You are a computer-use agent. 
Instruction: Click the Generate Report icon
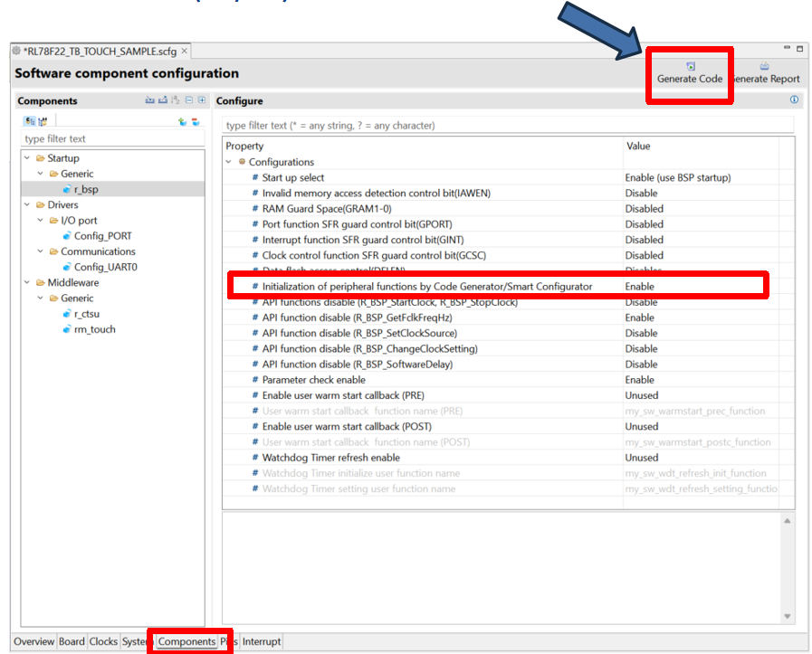click(764, 66)
